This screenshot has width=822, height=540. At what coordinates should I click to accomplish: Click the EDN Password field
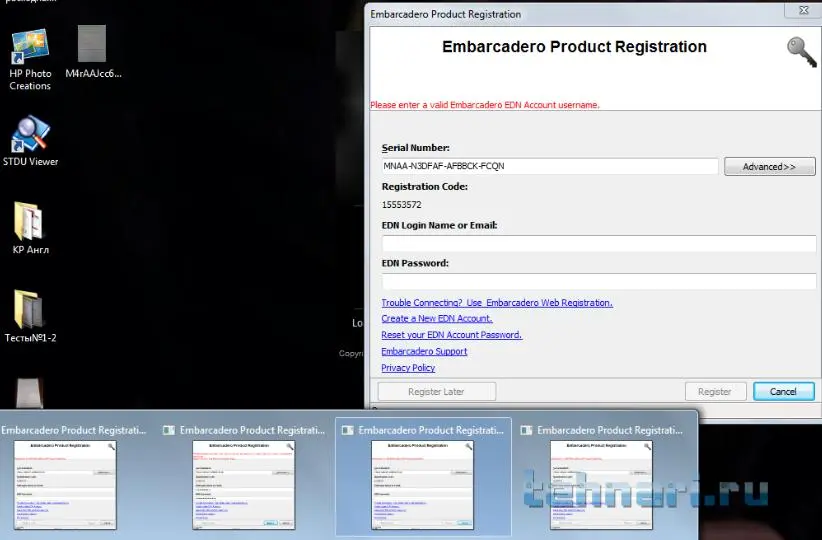(x=599, y=282)
